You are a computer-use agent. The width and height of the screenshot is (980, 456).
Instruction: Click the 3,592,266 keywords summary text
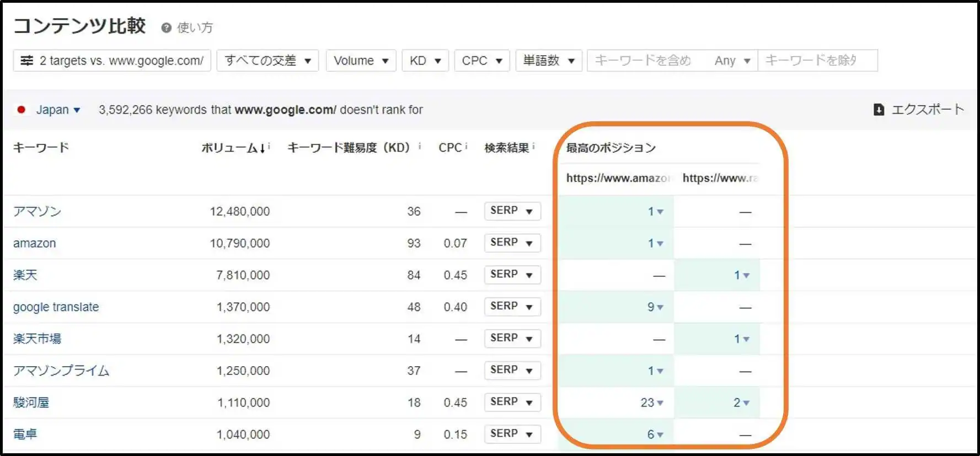pos(261,110)
